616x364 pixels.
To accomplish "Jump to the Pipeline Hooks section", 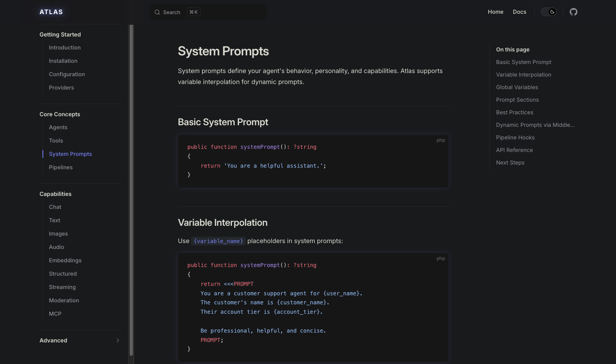I will (x=515, y=137).
